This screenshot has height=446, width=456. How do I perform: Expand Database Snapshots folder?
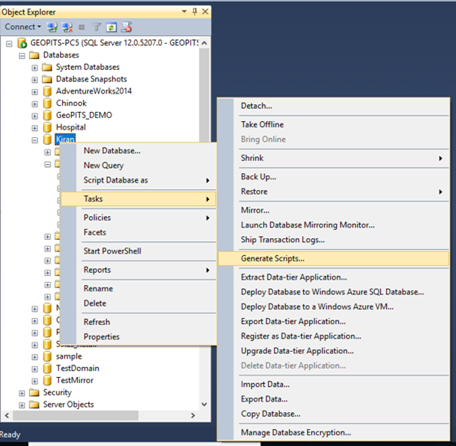35,80
